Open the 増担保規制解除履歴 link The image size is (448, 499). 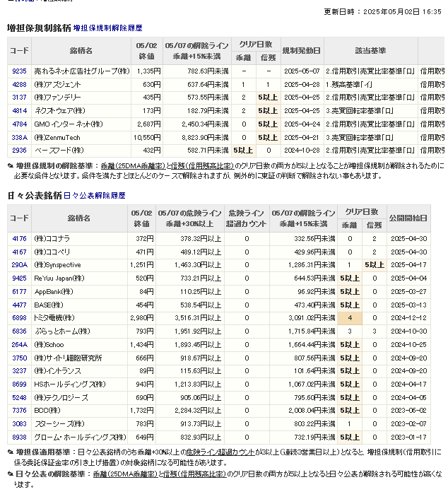[x=107, y=28]
